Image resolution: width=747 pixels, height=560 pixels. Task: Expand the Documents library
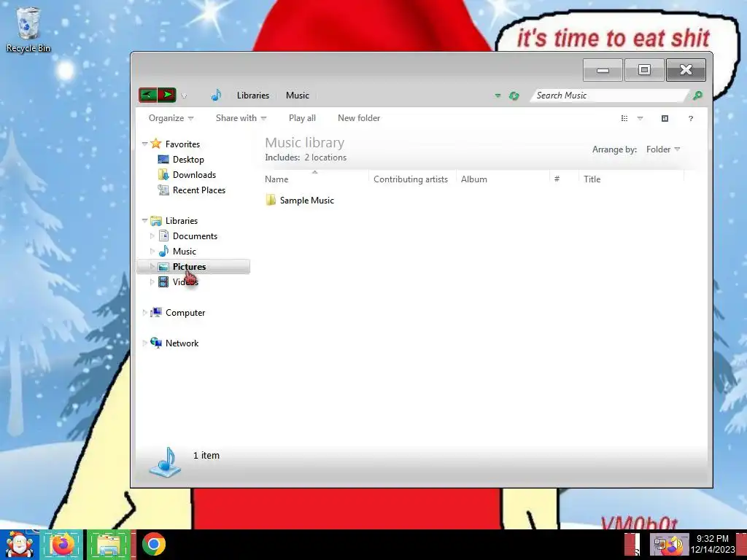[152, 236]
